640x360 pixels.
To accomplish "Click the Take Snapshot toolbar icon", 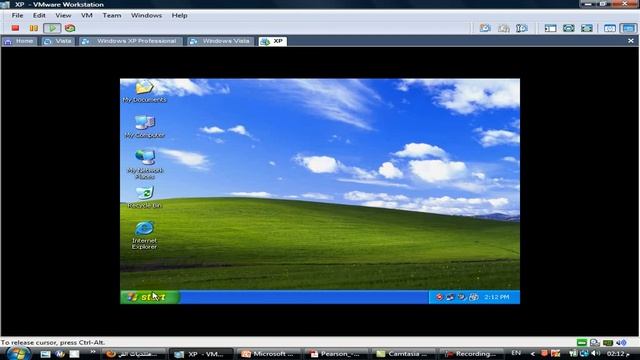I will click(x=485, y=28).
